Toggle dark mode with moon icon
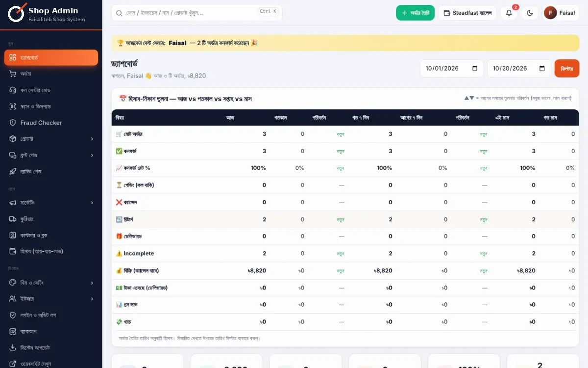The image size is (588, 368). (530, 13)
